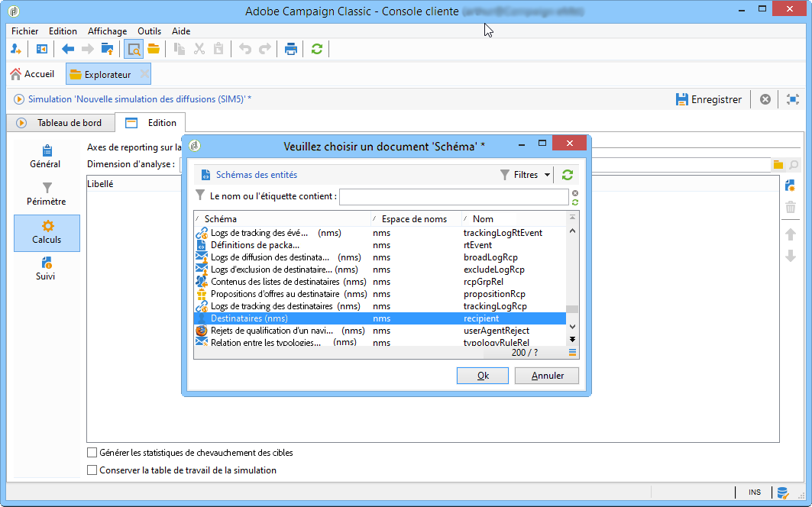The width and height of the screenshot is (812, 507).
Task: Click the Annuler button
Action: click(547, 376)
